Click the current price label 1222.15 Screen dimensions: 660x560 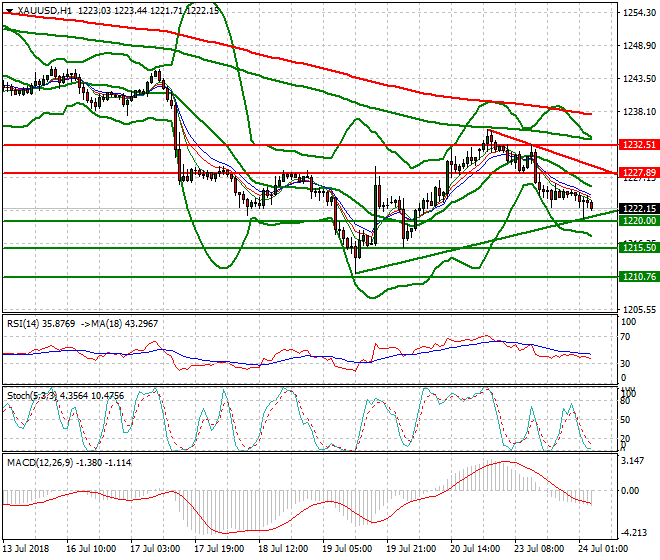(639, 209)
